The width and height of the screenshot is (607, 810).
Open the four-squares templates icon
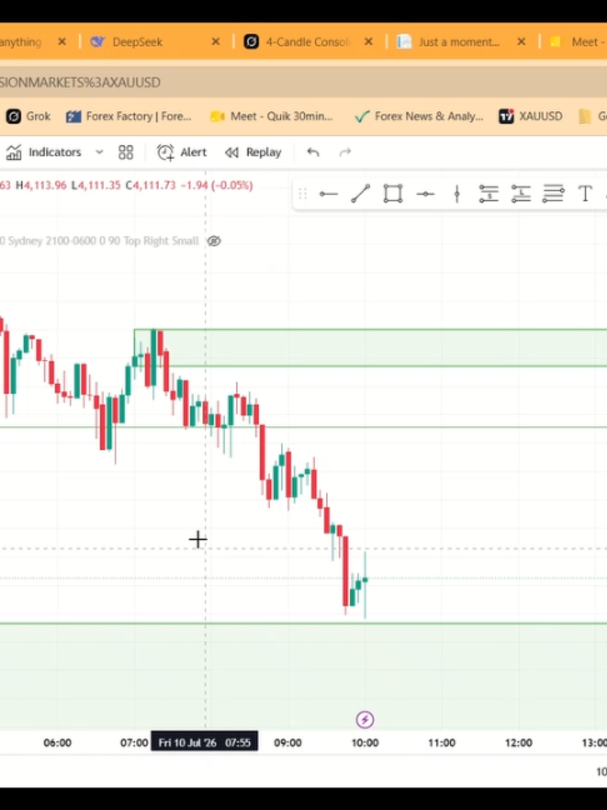(x=126, y=152)
